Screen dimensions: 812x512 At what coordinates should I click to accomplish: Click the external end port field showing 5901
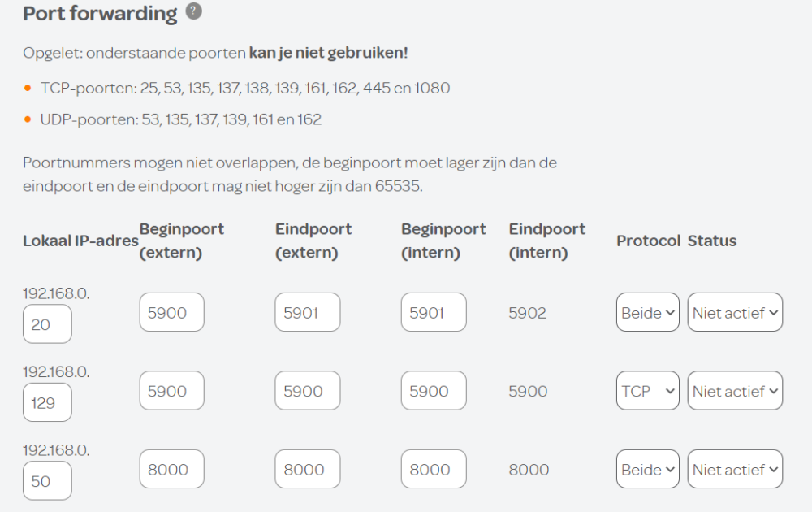coord(307,313)
